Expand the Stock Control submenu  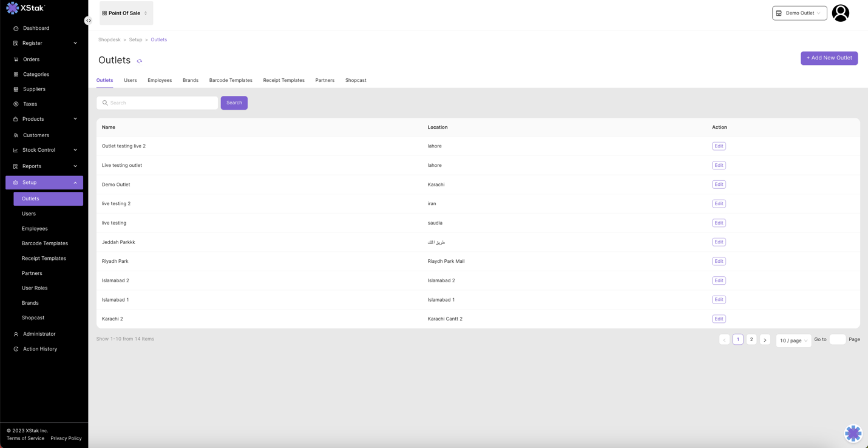click(75, 150)
